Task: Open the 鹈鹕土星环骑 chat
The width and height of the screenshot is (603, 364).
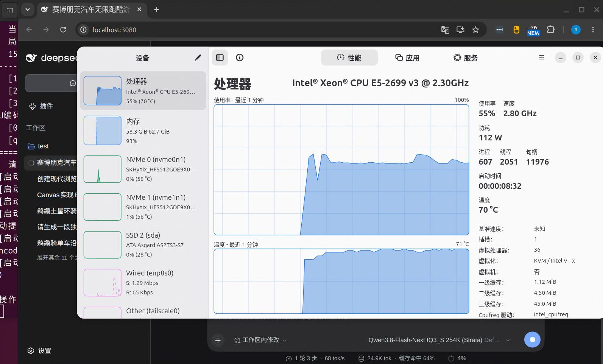Action: point(57,211)
